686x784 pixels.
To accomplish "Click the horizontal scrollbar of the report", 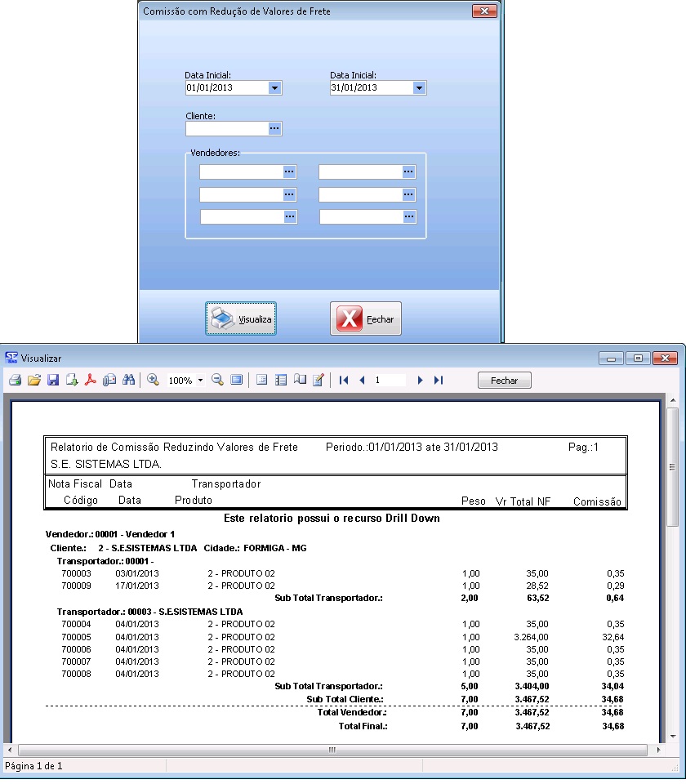I will pyautogui.click(x=332, y=750).
